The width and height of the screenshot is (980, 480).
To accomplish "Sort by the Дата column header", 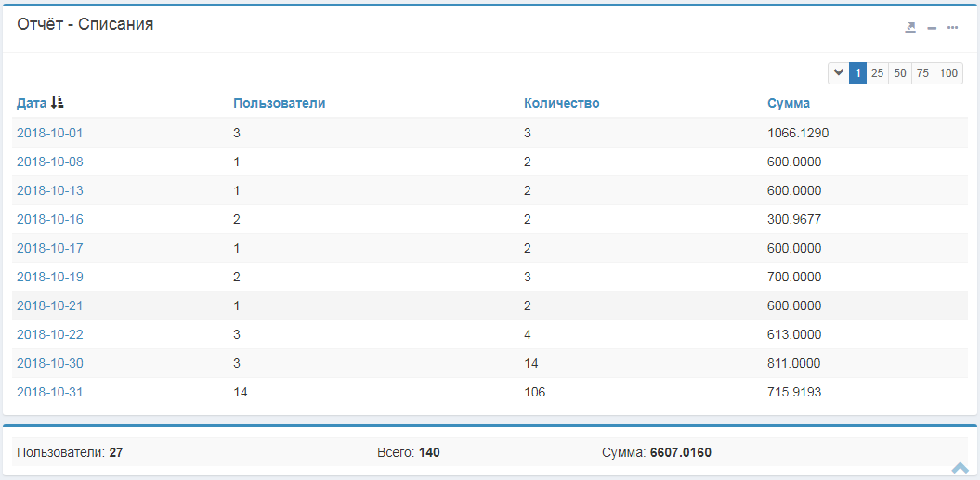I will click(32, 103).
